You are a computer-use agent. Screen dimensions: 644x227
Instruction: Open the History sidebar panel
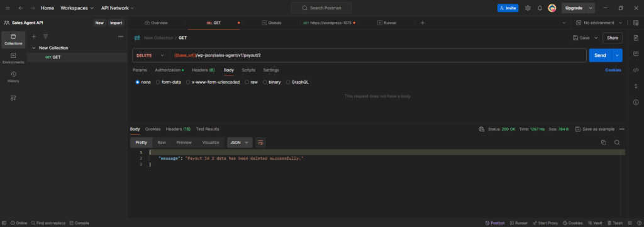pyautogui.click(x=13, y=77)
